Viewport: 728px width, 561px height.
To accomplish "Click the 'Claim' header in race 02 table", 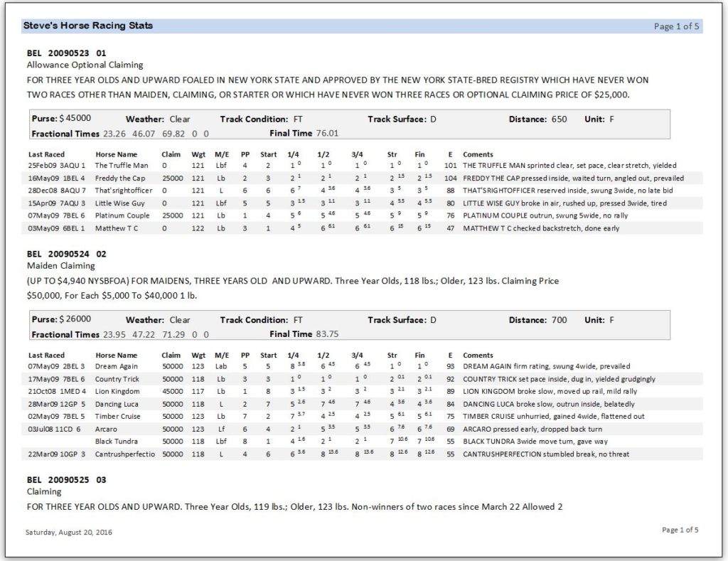I will click(x=171, y=356).
